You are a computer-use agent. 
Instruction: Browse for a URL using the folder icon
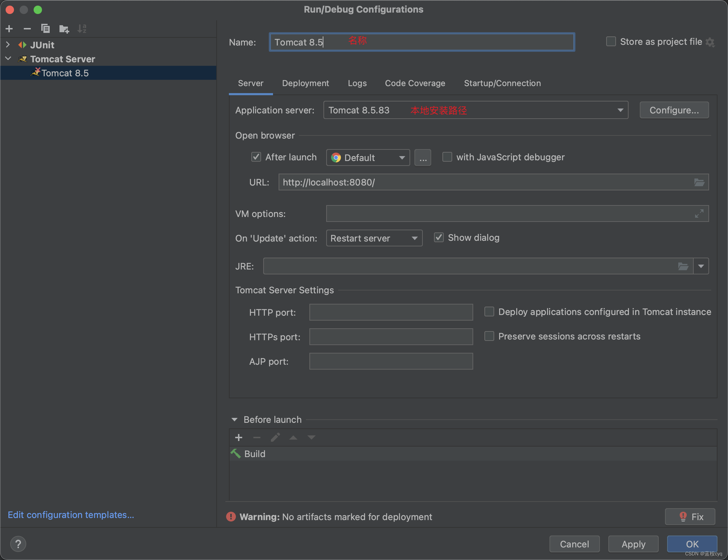pyautogui.click(x=699, y=182)
